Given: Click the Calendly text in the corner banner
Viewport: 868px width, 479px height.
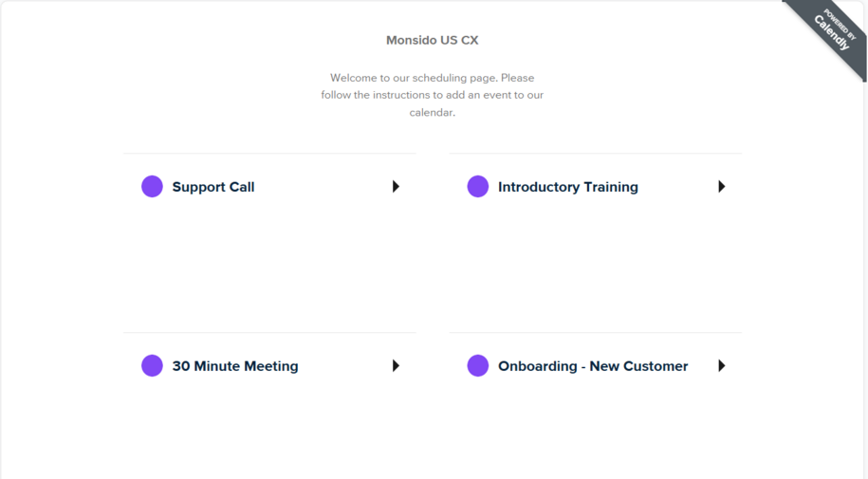Looking at the screenshot, I should tap(831, 32).
